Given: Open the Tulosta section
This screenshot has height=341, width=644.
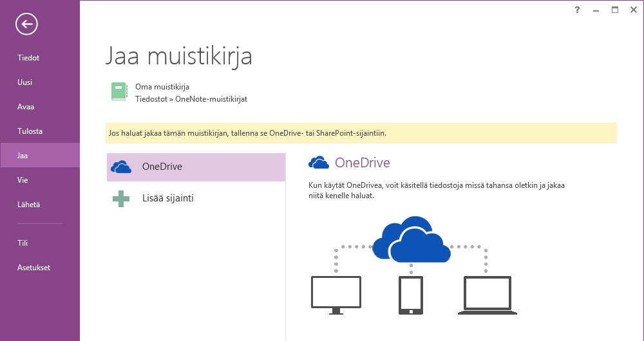Looking at the screenshot, I should [30, 131].
